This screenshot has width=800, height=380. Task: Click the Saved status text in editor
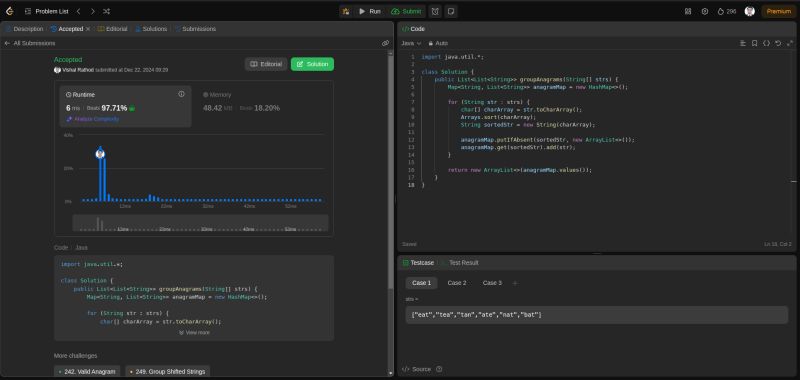(x=409, y=244)
